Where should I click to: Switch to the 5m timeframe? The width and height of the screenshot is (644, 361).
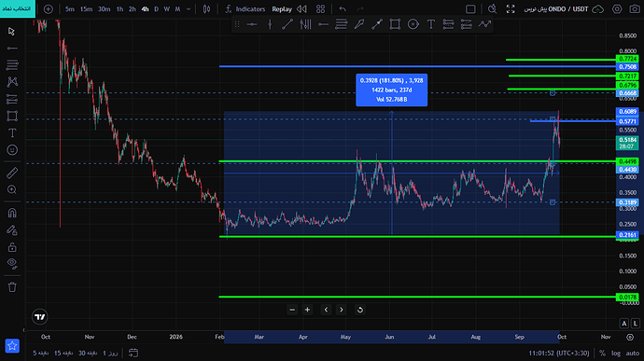[x=70, y=9]
